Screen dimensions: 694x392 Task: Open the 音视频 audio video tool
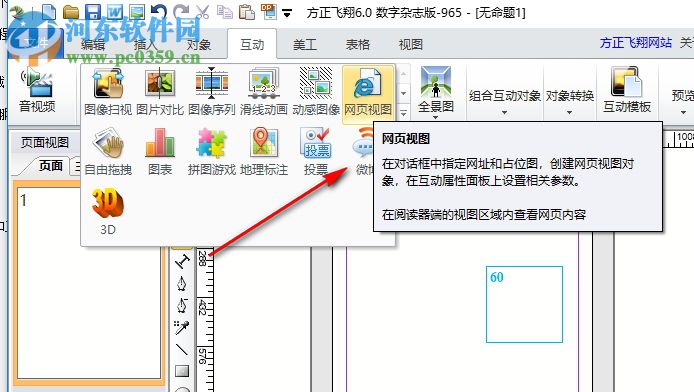pos(37,90)
